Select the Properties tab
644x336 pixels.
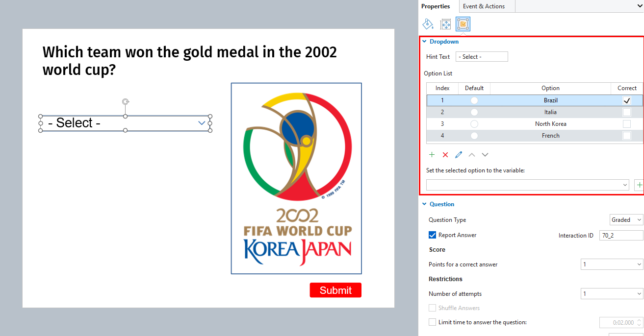click(436, 6)
